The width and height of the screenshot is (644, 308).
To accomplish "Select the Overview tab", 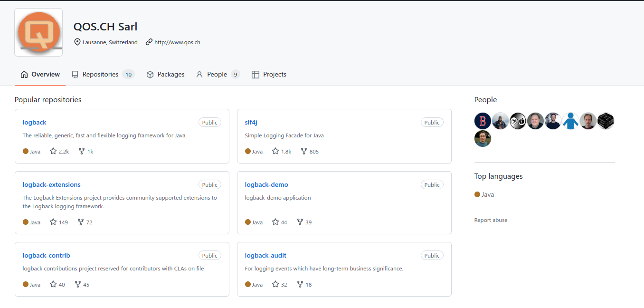I will click(40, 74).
